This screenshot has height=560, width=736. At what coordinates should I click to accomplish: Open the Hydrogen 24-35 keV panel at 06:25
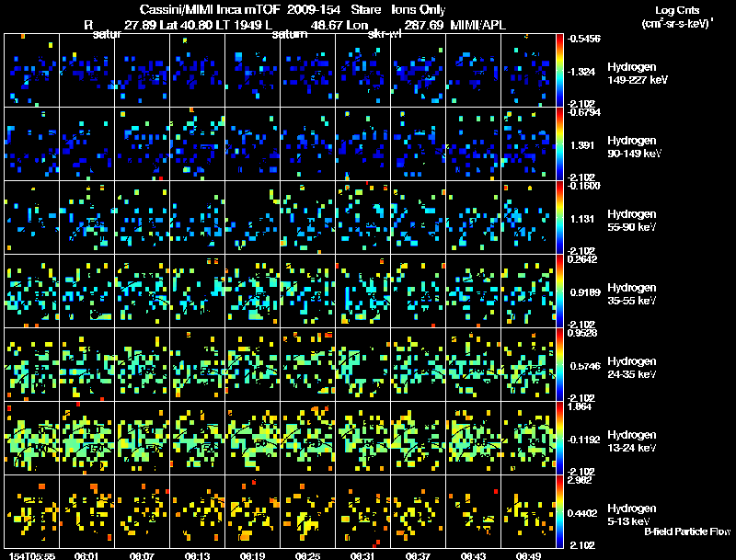tap(308, 364)
